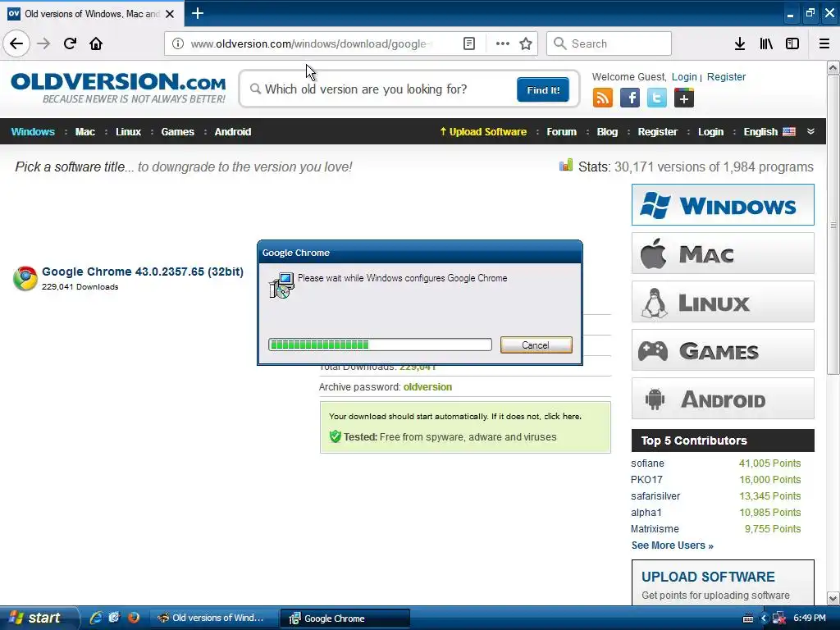Bookmark this page with the star icon
Screen dimensions: 840x630
(526, 43)
